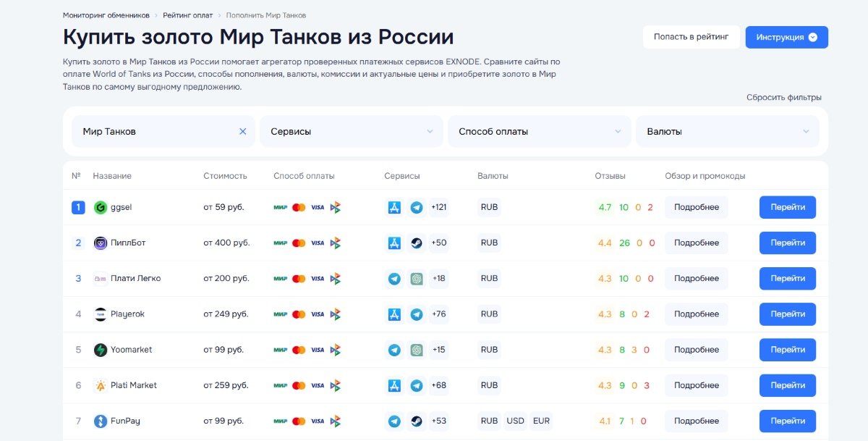Open Рейтинг оплат breadcrumb
868x441 pixels.
[187, 15]
